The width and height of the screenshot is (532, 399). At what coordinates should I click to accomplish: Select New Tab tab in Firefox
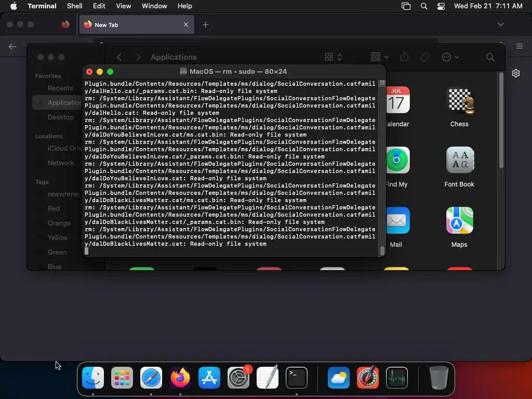pos(137,24)
